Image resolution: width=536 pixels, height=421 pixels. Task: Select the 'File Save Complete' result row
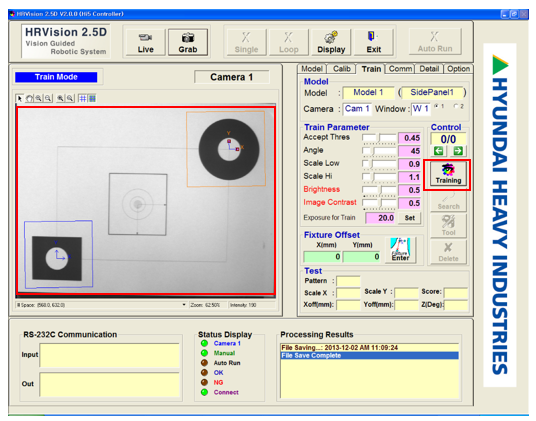click(x=369, y=355)
